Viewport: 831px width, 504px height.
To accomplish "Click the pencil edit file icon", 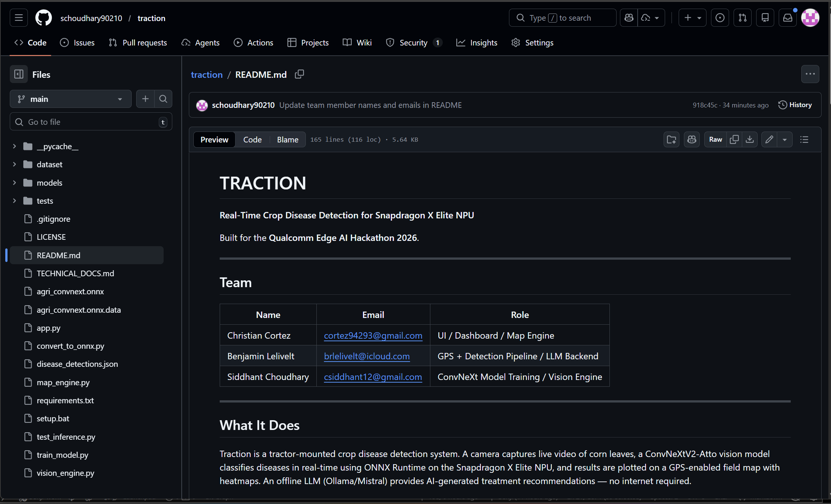I will [x=769, y=139].
